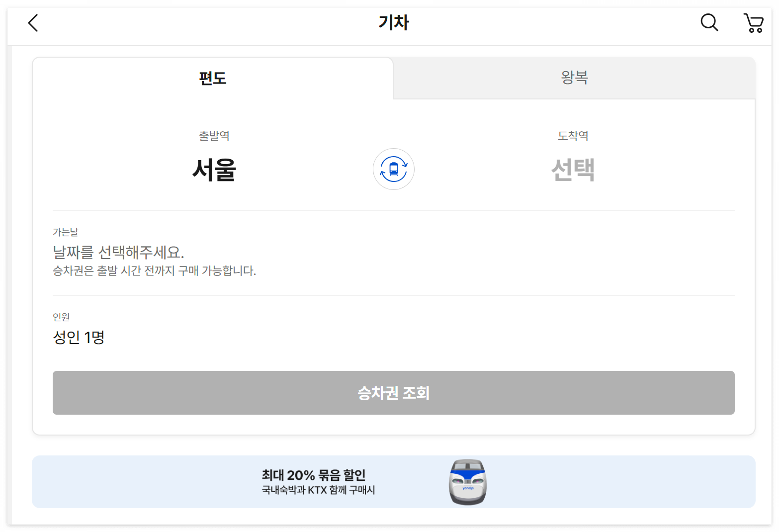Click the 성인 1명 passenger text
The width and height of the screenshot is (779, 532).
coord(79,337)
